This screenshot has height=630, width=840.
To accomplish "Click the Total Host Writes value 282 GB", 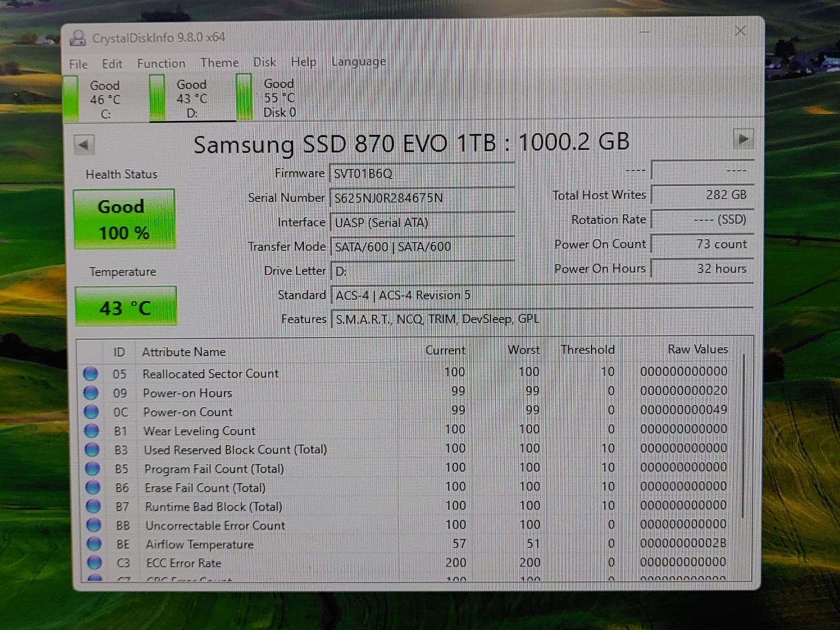I will tap(702, 195).
